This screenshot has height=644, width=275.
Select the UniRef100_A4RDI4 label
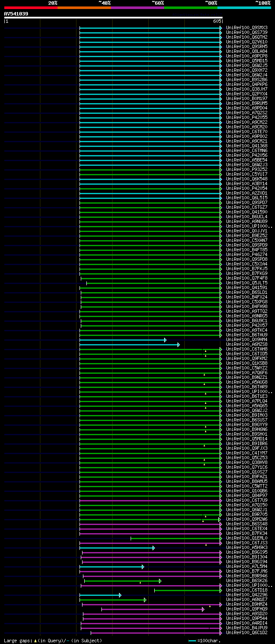[x=247, y=623]
